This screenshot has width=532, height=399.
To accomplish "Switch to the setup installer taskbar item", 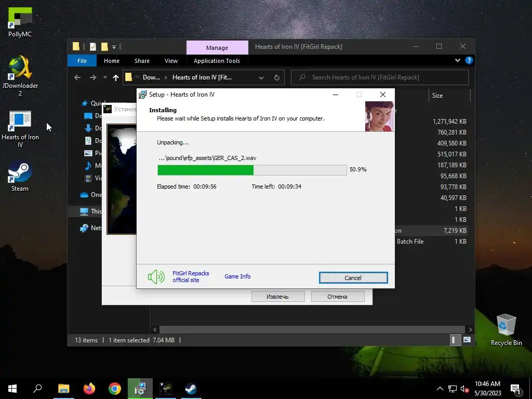I will [140, 389].
